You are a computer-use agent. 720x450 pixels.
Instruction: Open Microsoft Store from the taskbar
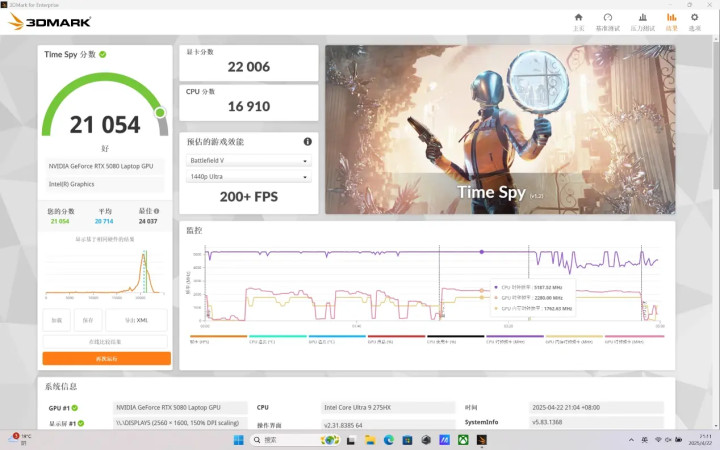click(407, 440)
